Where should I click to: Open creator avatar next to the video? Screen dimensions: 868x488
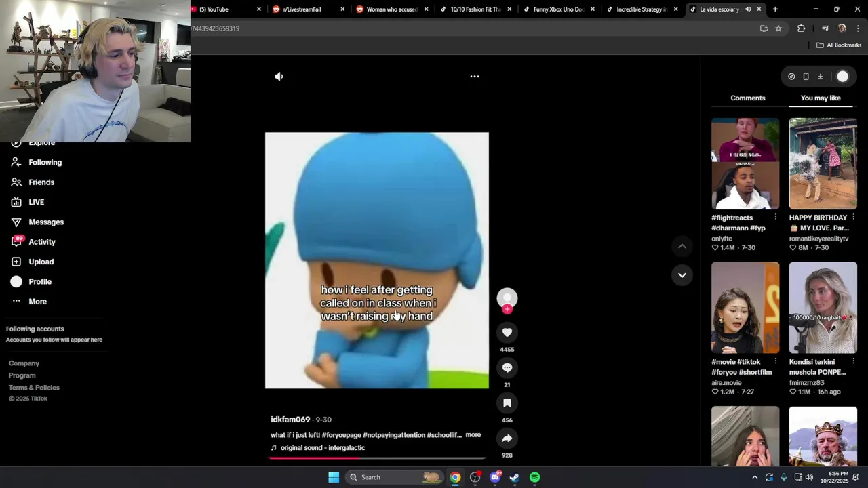[x=507, y=298]
